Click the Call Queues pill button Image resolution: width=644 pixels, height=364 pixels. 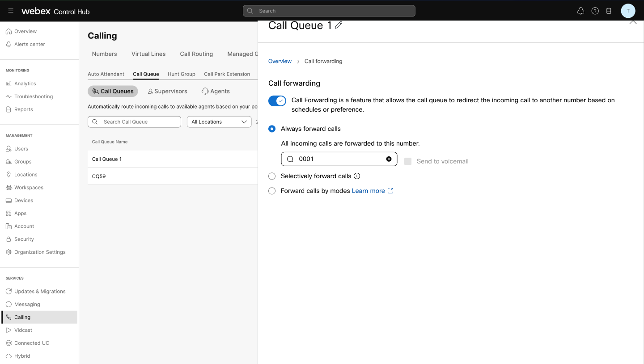coord(113,91)
